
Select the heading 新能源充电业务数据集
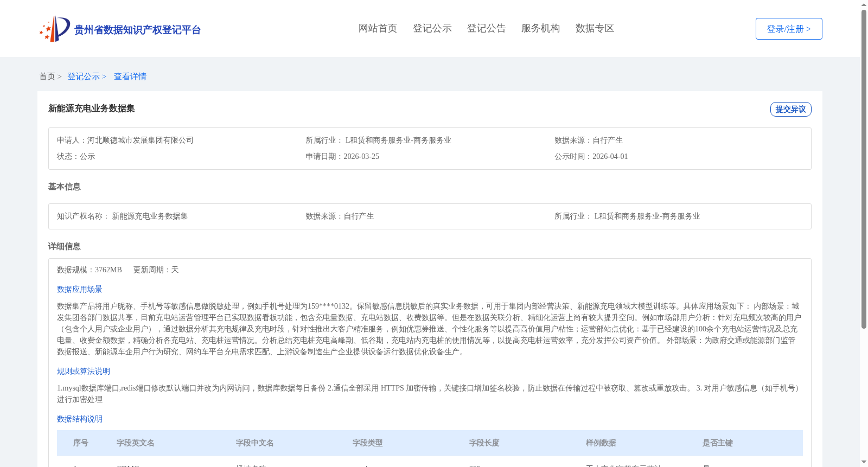(x=92, y=108)
